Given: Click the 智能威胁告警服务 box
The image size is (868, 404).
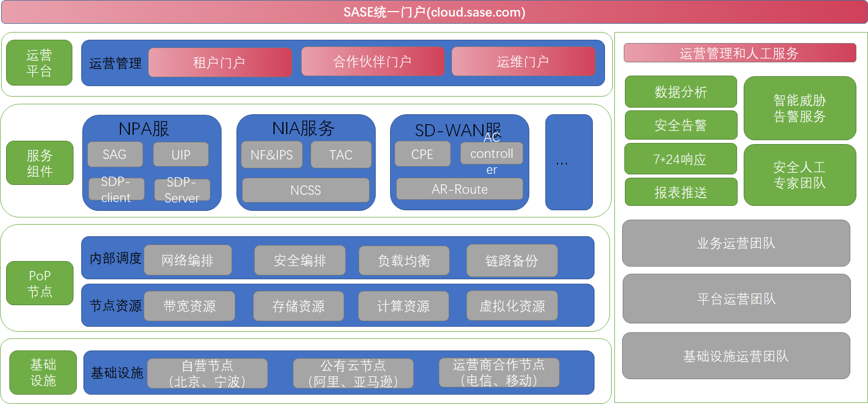Looking at the screenshot, I should (x=799, y=108).
